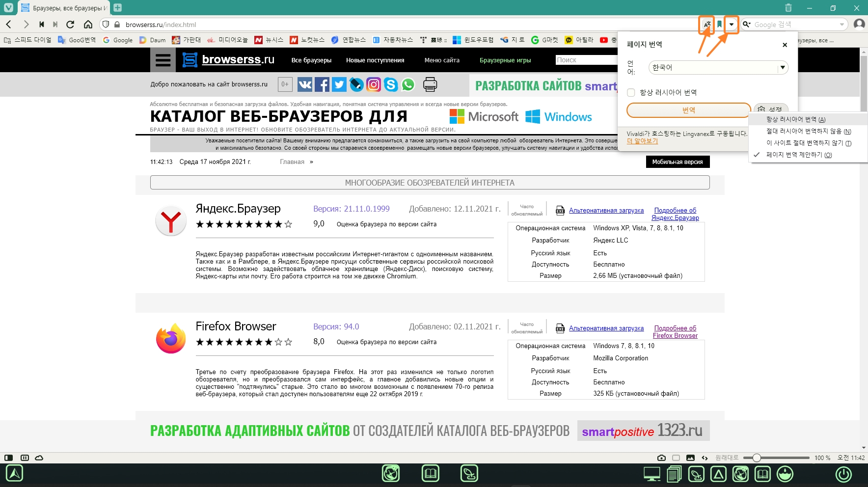Open Меню сайта navigation item
The width and height of the screenshot is (868, 487).
coord(442,60)
